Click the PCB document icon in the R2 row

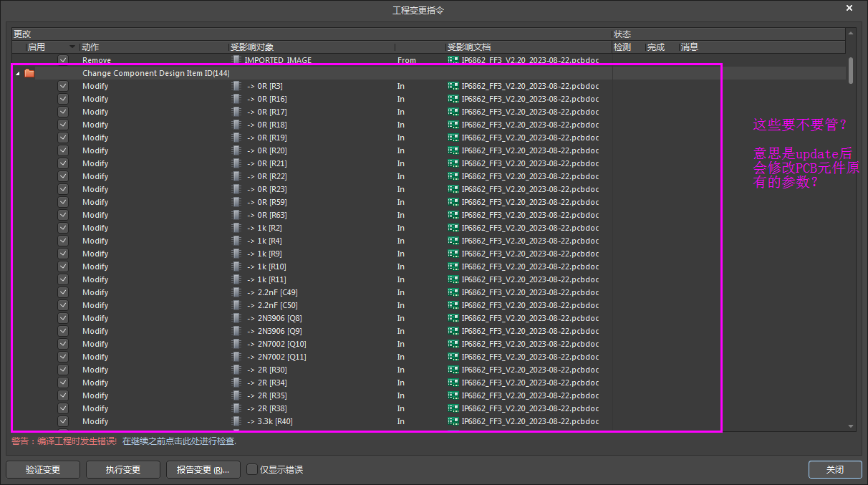(453, 228)
